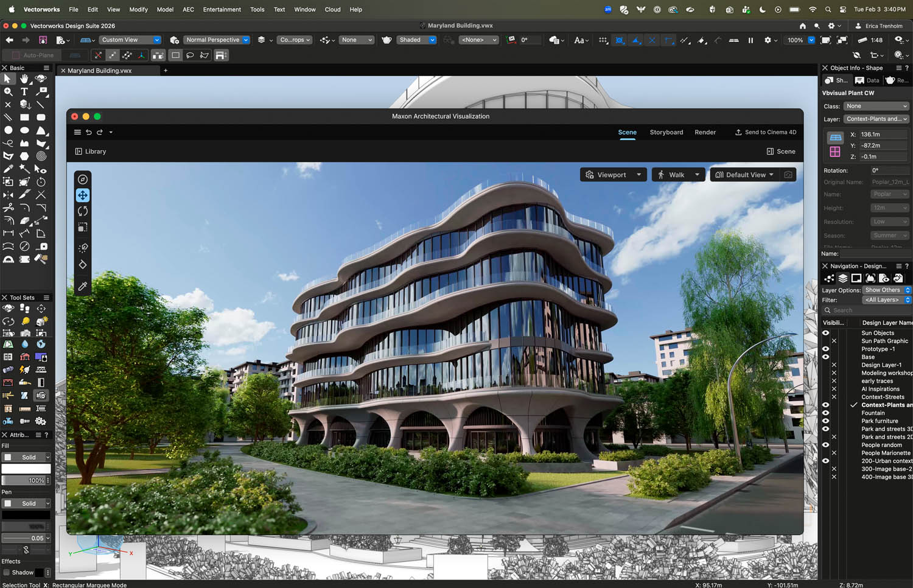Screen dimensions: 913x588
Task: Click the layer Search field in Navigation
Action: [867, 310]
